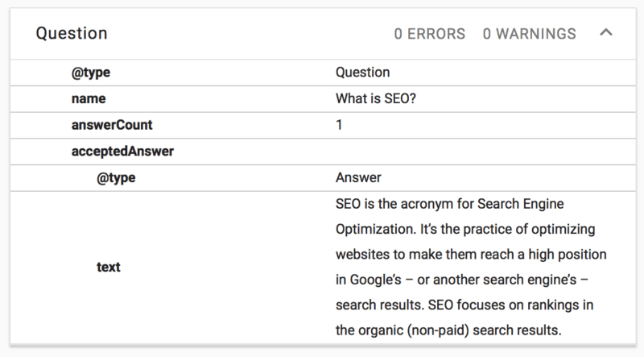The width and height of the screenshot is (644, 357).
Task: Select the 0 WARNINGS label
Action: pyautogui.click(x=530, y=34)
